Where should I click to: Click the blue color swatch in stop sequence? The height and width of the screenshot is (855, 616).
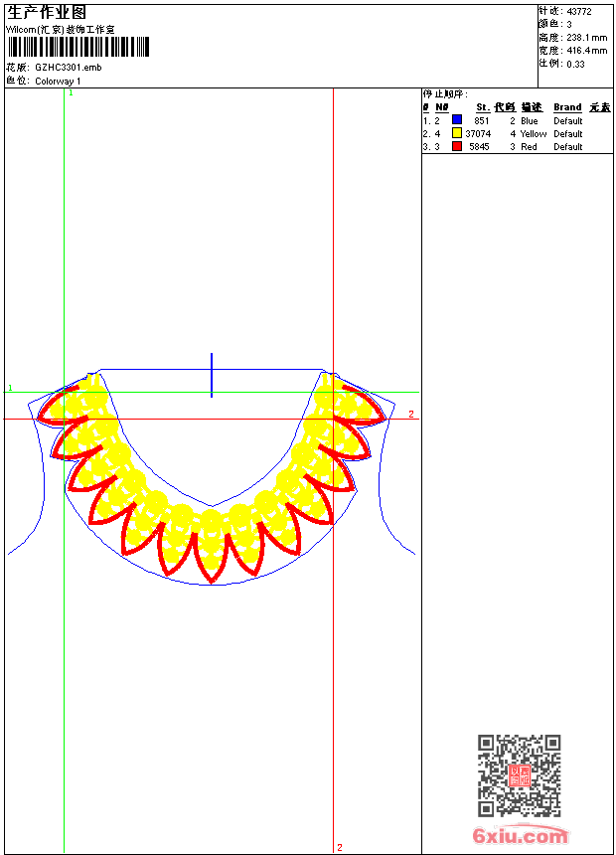[457, 120]
